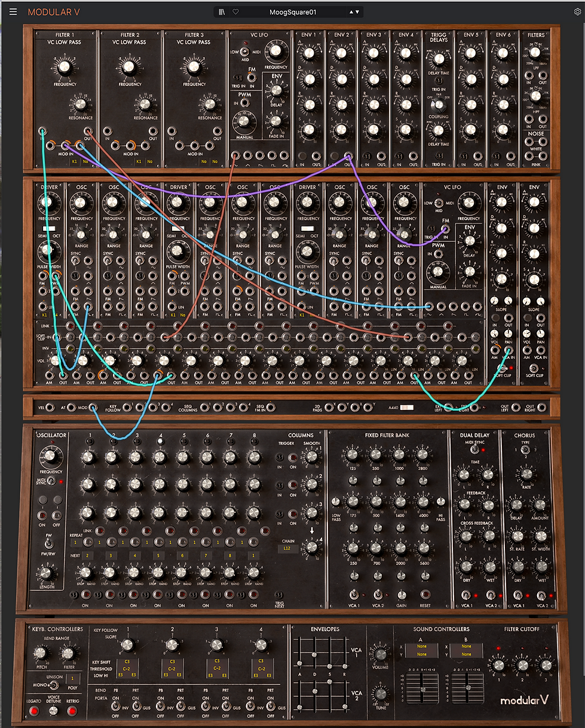Click the AT aftertouch output jack
The height and width of the screenshot is (728, 585).
[71, 408]
